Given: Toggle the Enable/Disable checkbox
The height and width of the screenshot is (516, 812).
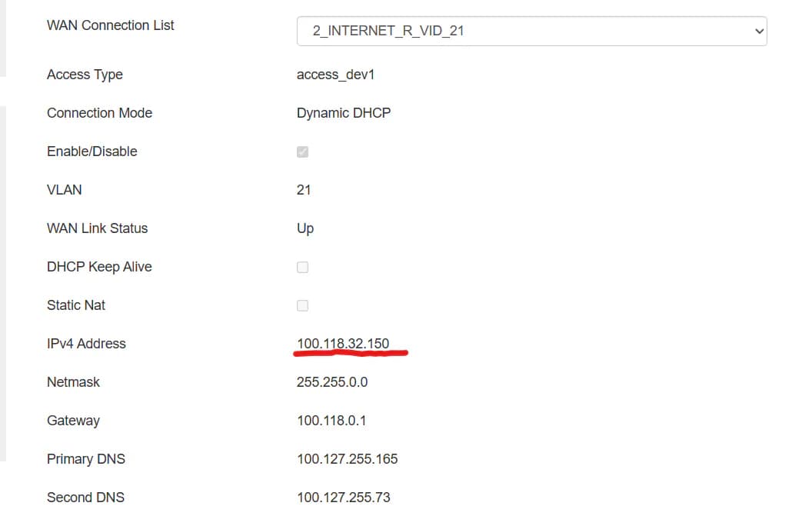Looking at the screenshot, I should [x=302, y=151].
